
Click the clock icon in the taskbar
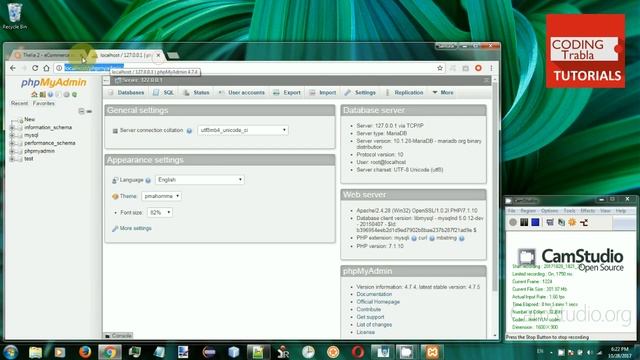click(x=309, y=352)
